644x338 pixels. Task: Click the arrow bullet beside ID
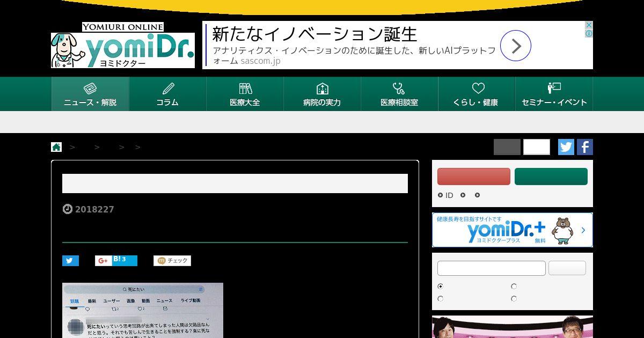441,195
